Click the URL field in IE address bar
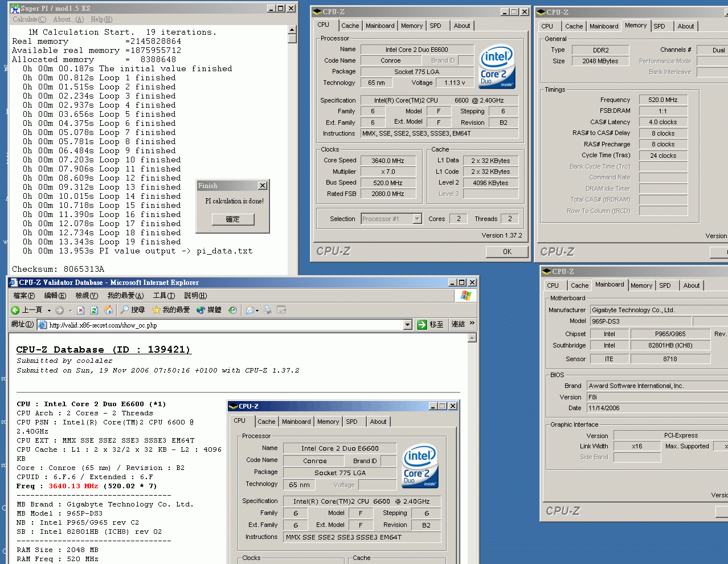Screen dimensions: 728x564 click(225, 325)
